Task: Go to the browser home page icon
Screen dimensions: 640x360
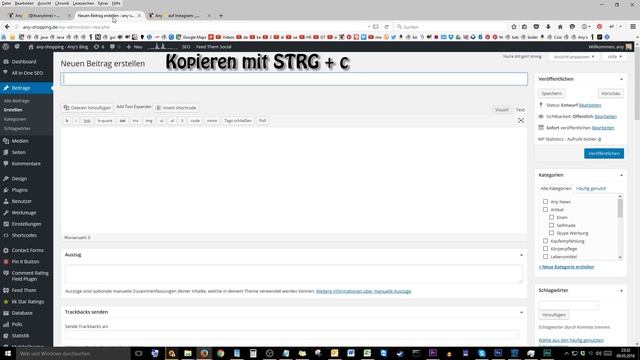Action: (560, 27)
